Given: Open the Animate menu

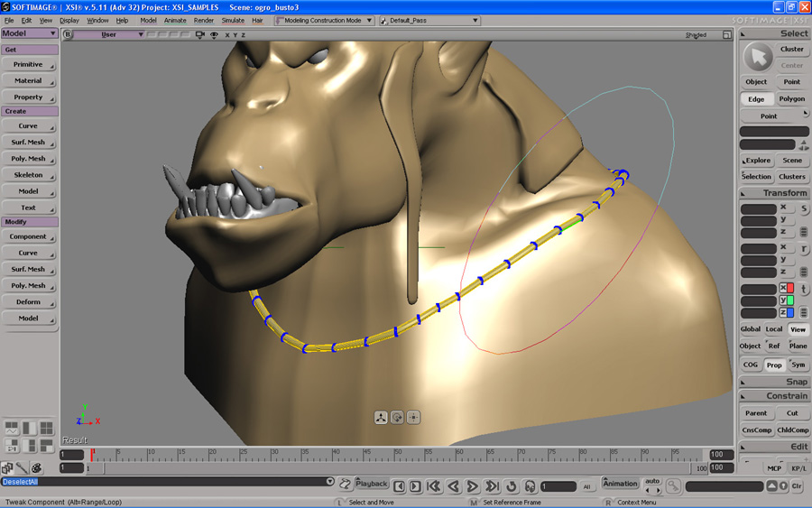Looking at the screenshot, I should click(175, 20).
